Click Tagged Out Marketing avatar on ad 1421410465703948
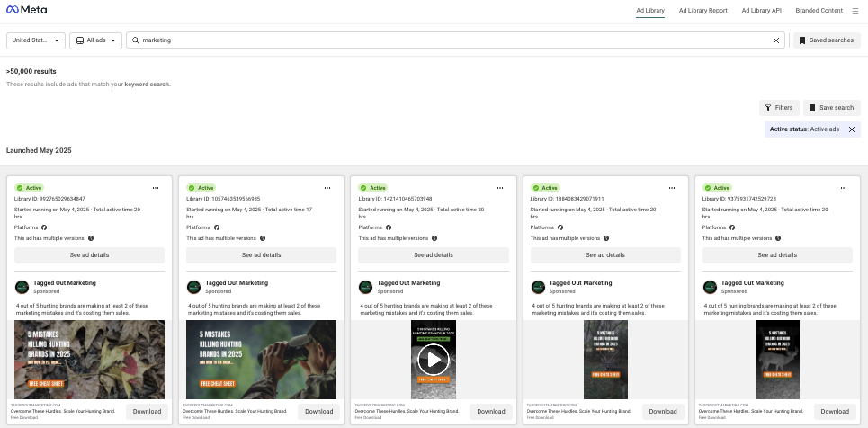This screenshot has height=428, width=868. click(366, 287)
